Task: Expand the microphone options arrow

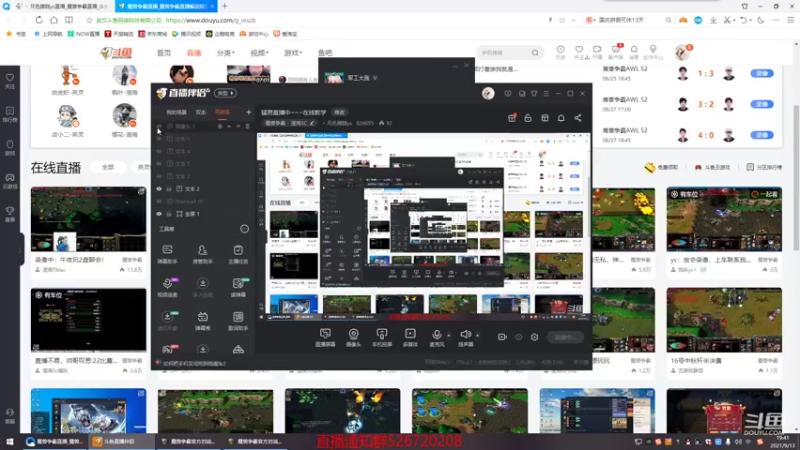Action: pos(448,336)
